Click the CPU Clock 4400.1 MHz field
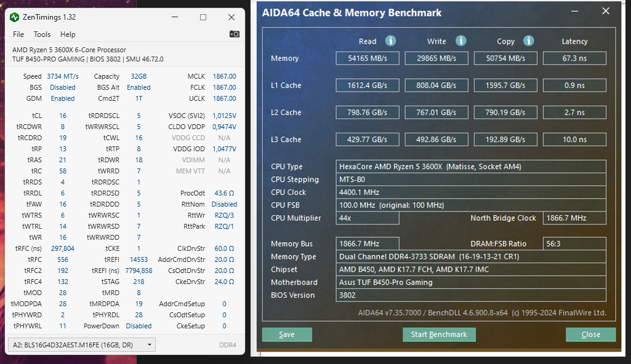 (471, 192)
